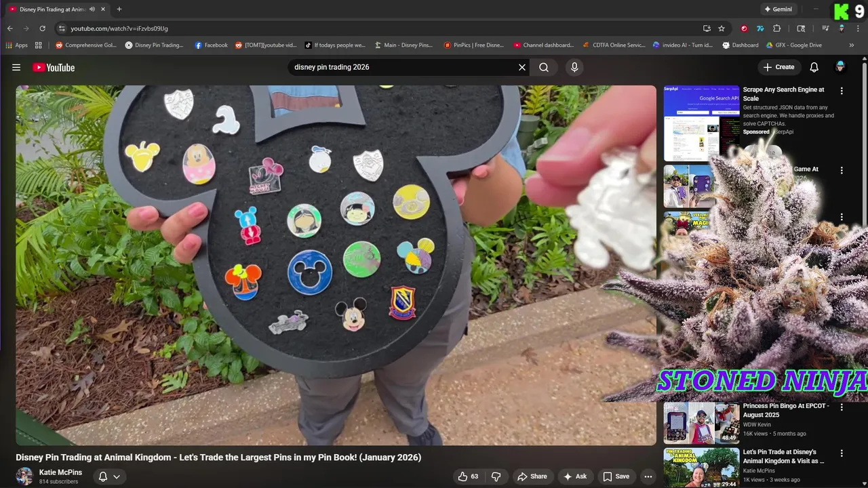Open the Scrape Any Search Engine at Scale title
868x488 pixels.
click(x=783, y=94)
